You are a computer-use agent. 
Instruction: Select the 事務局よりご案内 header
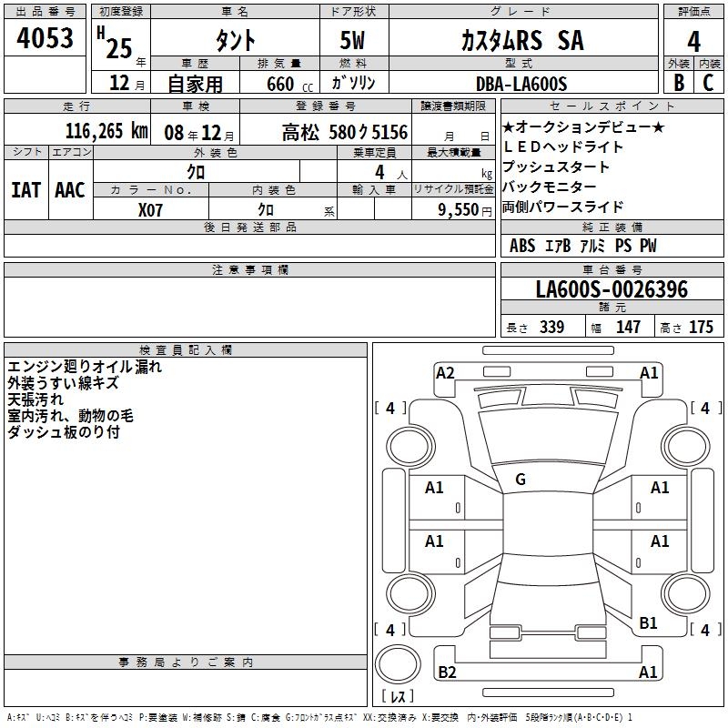tap(186, 662)
